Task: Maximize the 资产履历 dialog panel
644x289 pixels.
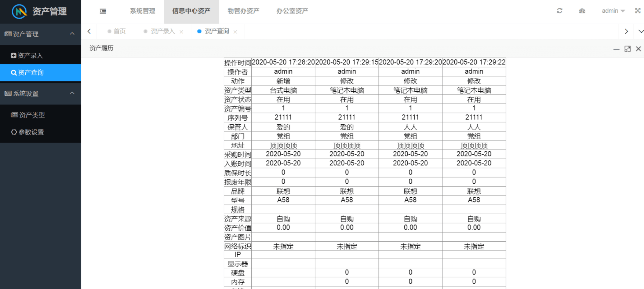Action: click(x=627, y=49)
